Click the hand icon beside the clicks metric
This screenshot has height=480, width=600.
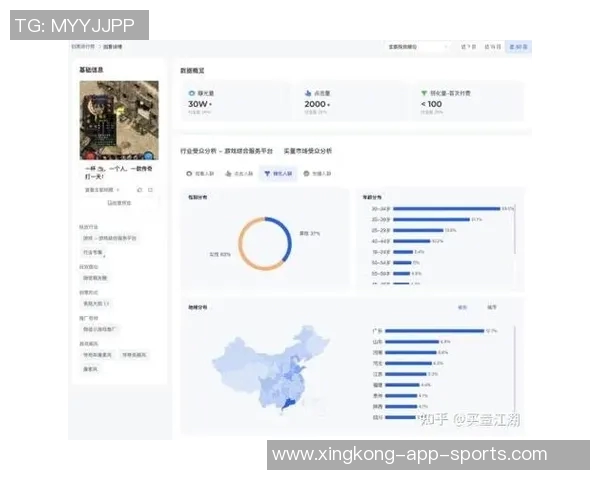click(308, 93)
